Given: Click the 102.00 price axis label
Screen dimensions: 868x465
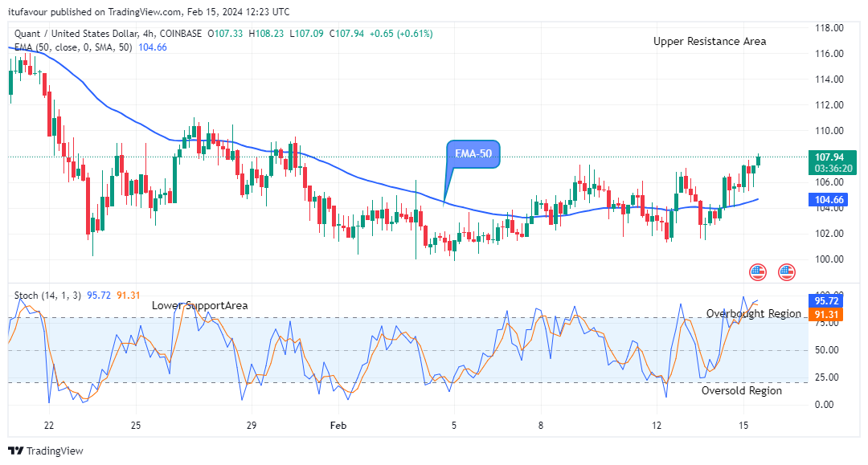Looking at the screenshot, I should tap(829, 234).
